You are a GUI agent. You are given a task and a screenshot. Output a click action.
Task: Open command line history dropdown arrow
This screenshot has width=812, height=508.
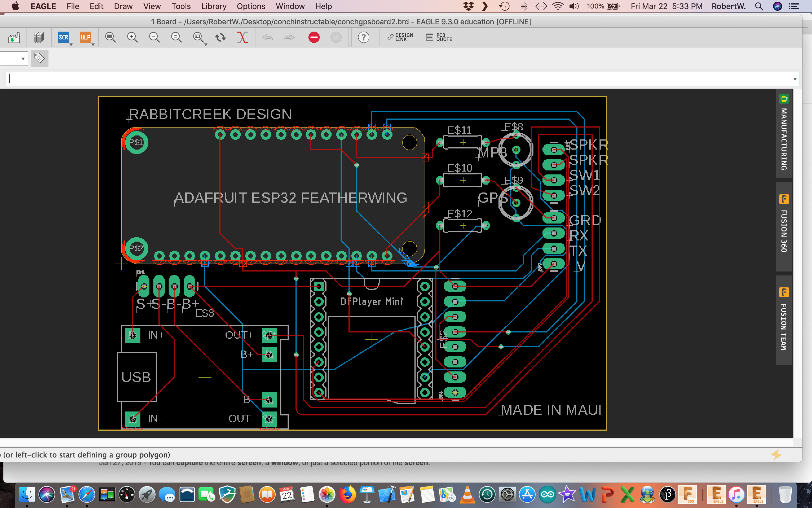click(795, 79)
